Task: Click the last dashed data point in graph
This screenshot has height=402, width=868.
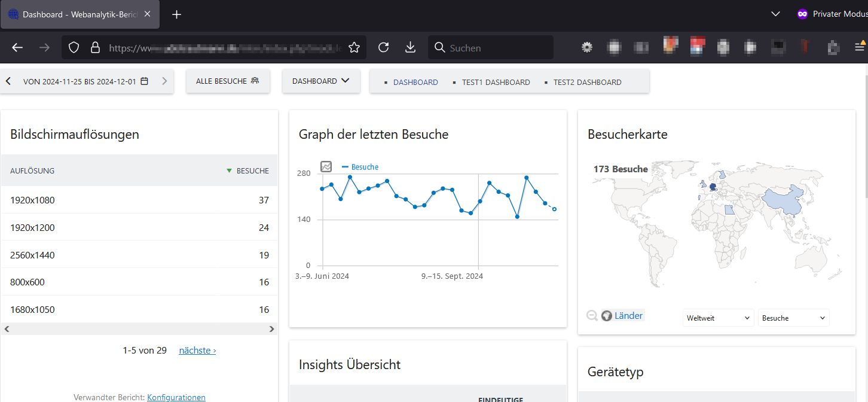Action: click(554, 209)
